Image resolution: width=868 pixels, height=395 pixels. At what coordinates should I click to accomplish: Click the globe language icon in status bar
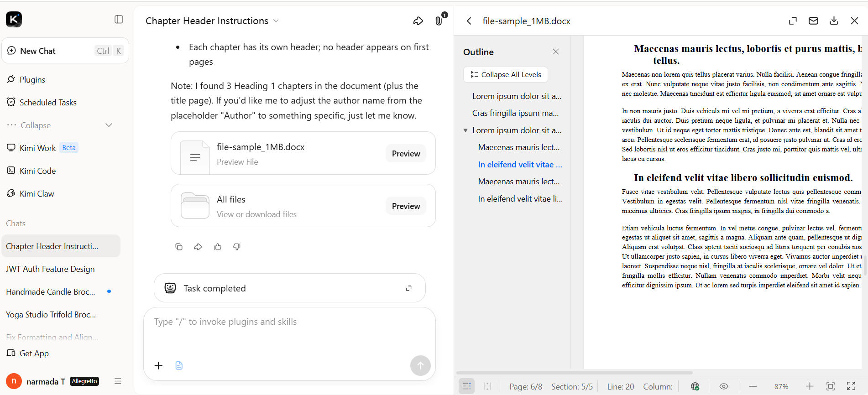coord(695,386)
